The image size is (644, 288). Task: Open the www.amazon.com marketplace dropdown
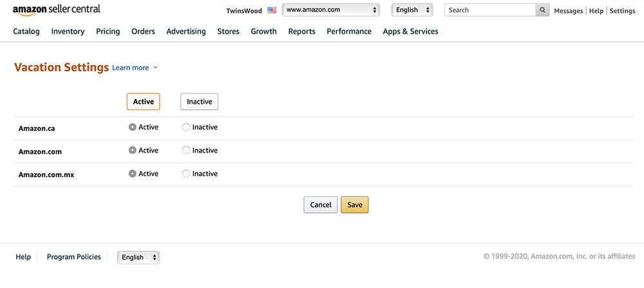point(331,10)
